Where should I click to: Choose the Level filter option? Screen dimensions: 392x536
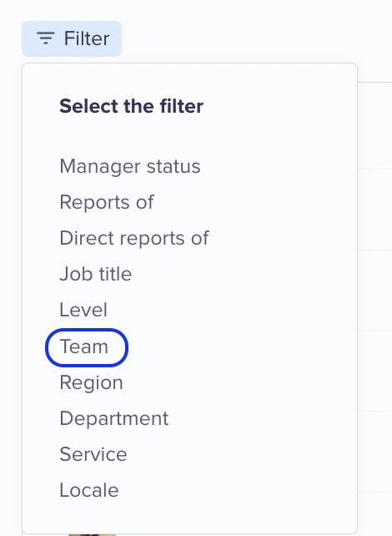pyautogui.click(x=83, y=310)
